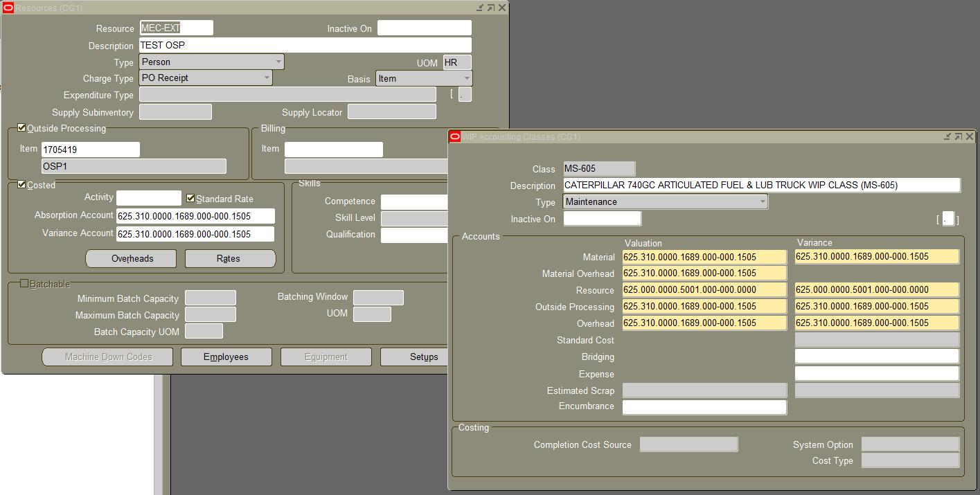Click the Oracle icon in Resources window title
The height and width of the screenshot is (495, 980).
click(8, 7)
